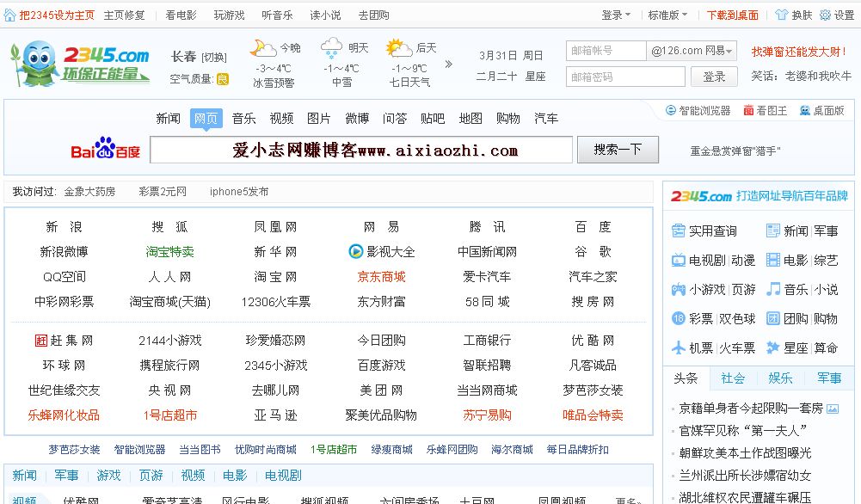
Task: Open 桌面版 icon link
Action: 805,110
